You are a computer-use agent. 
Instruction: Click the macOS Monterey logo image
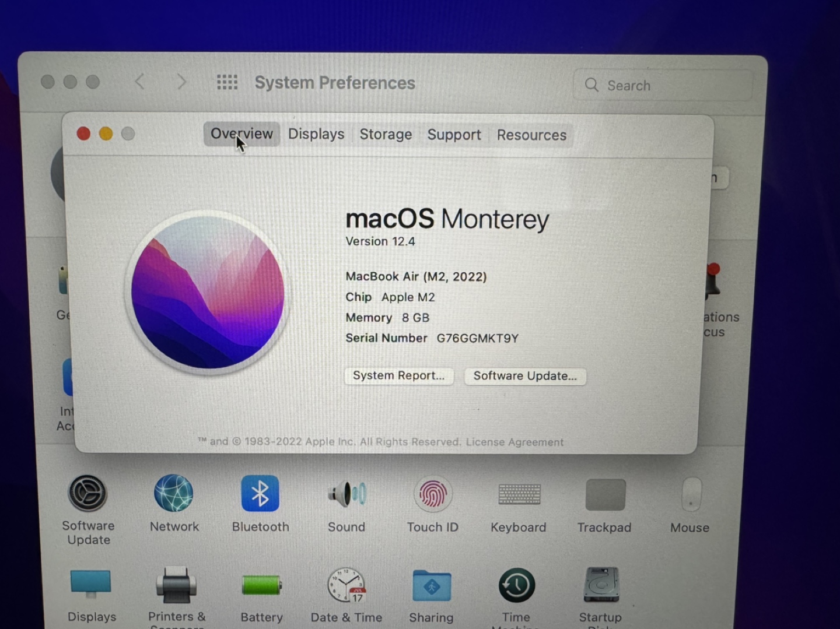208,292
